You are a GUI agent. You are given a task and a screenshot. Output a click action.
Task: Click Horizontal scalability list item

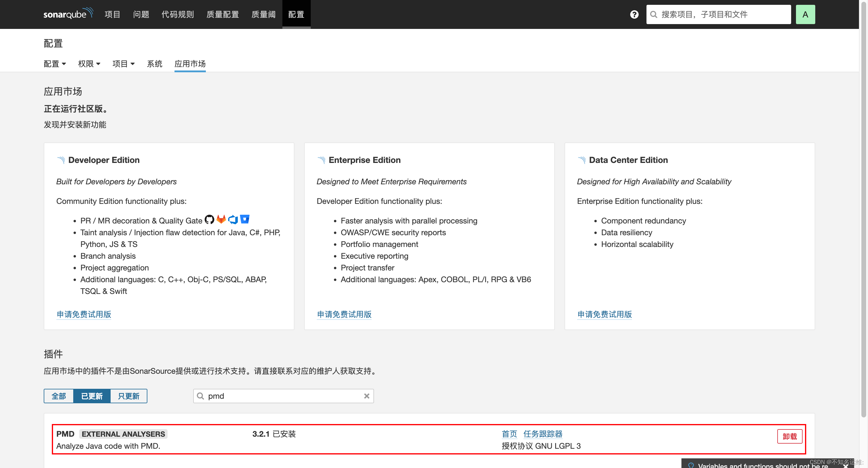click(637, 244)
